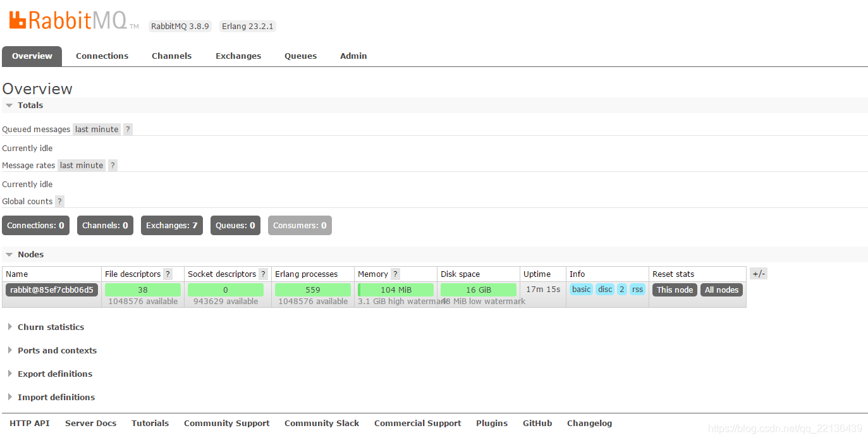Click the Erlang 23.2.1 version label

248,26
